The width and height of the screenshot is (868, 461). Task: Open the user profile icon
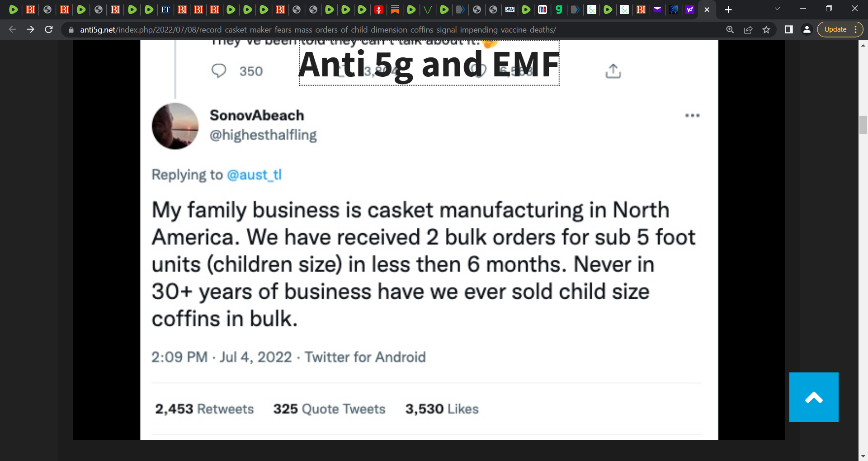(x=807, y=29)
